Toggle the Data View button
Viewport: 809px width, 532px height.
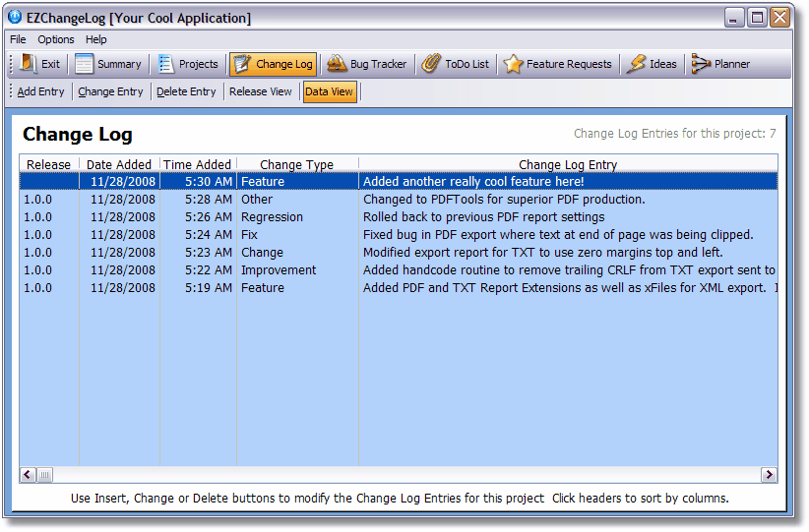330,91
